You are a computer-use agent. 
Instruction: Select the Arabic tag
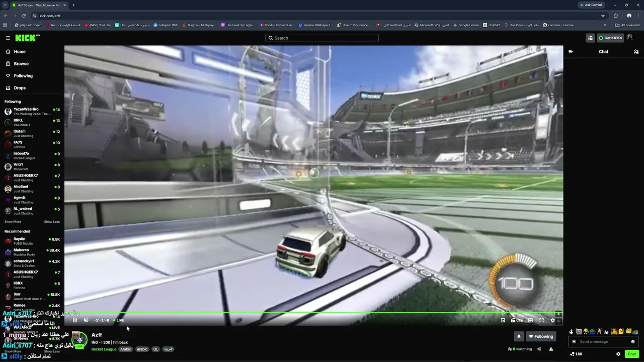tap(125, 349)
